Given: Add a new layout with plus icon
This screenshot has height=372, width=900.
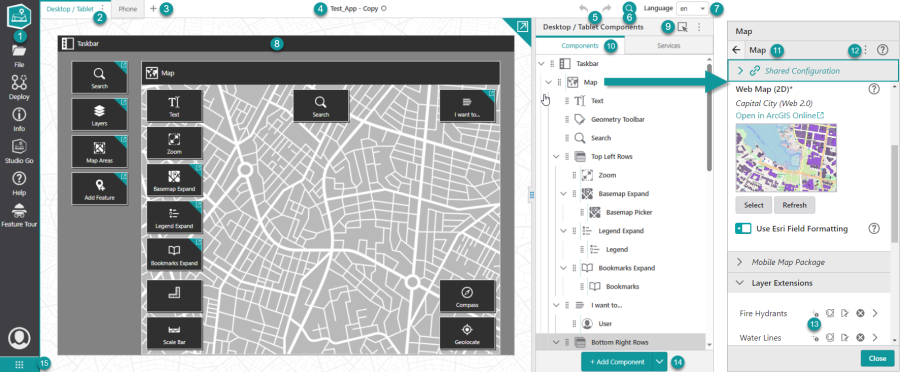Looking at the screenshot, I should 153,9.
